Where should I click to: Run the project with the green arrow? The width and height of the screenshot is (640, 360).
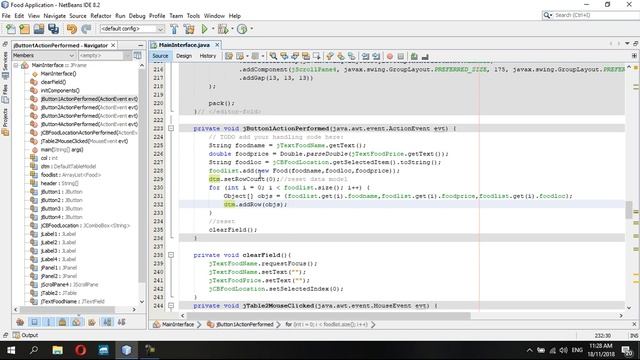(x=204, y=29)
